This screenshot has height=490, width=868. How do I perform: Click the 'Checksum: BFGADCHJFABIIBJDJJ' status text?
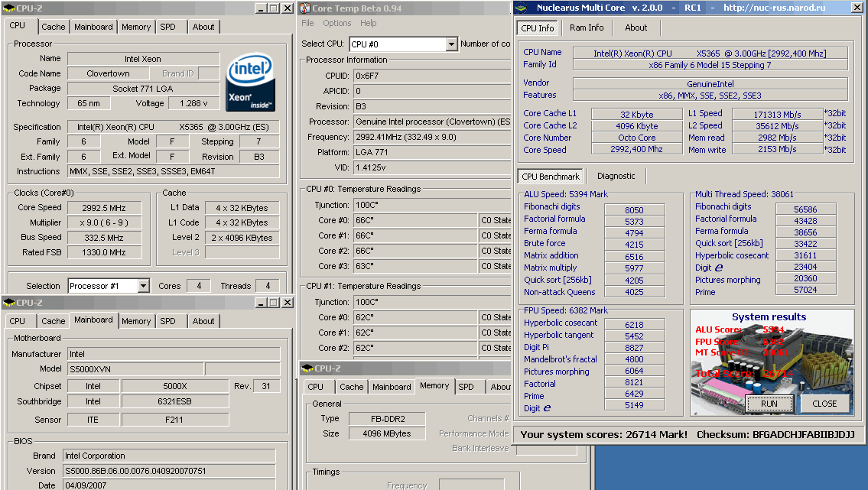click(775, 435)
